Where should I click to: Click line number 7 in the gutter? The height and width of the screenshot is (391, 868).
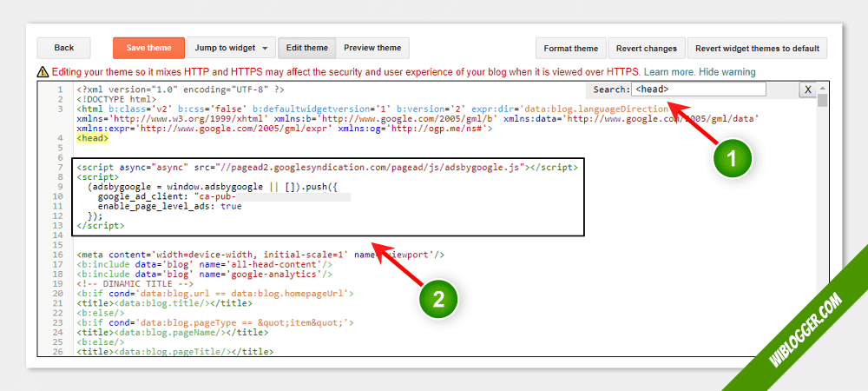[x=60, y=167]
